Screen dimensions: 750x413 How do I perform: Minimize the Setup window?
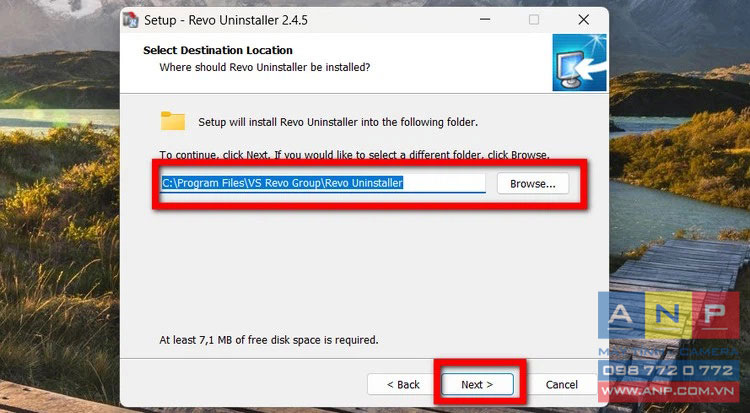coord(485,20)
